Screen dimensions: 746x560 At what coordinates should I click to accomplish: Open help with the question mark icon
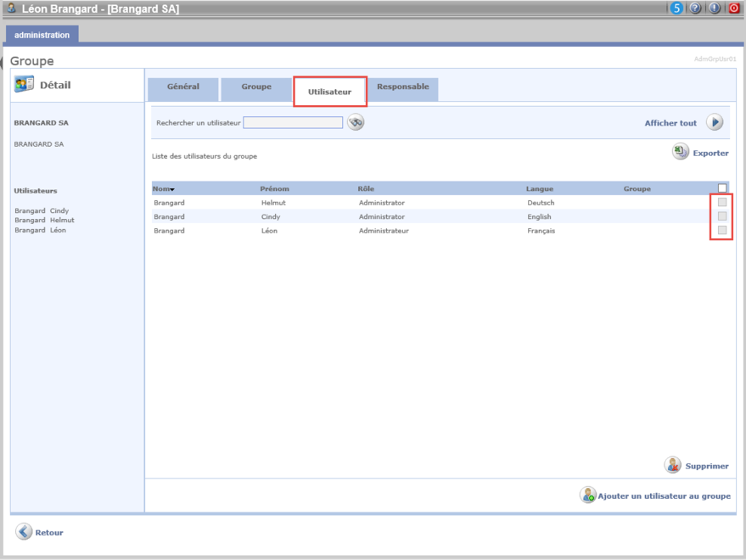695,8
